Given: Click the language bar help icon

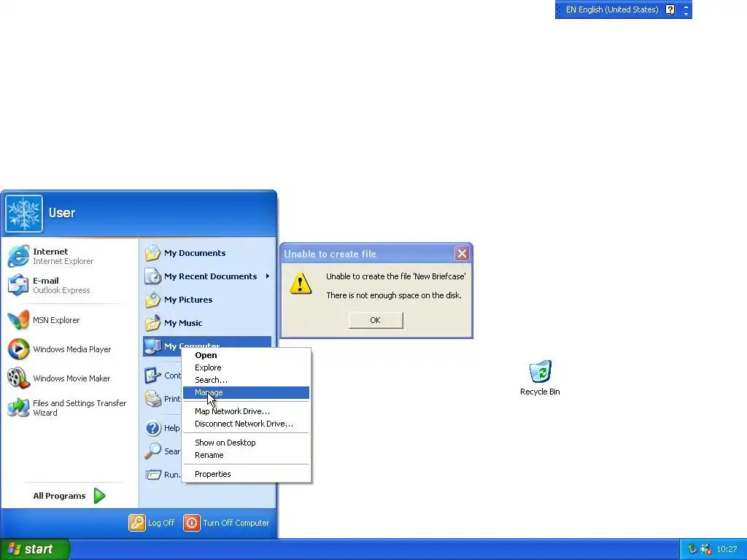Looking at the screenshot, I should pyautogui.click(x=670, y=9).
